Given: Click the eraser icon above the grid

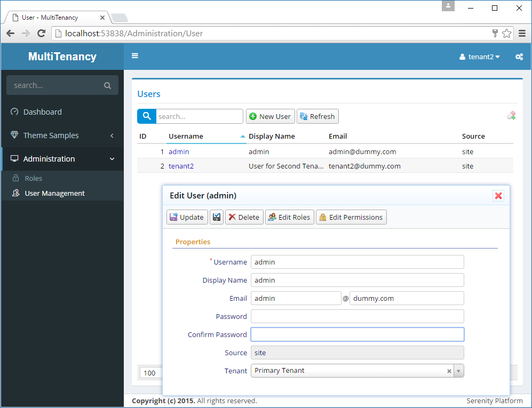Looking at the screenshot, I should coord(511,116).
